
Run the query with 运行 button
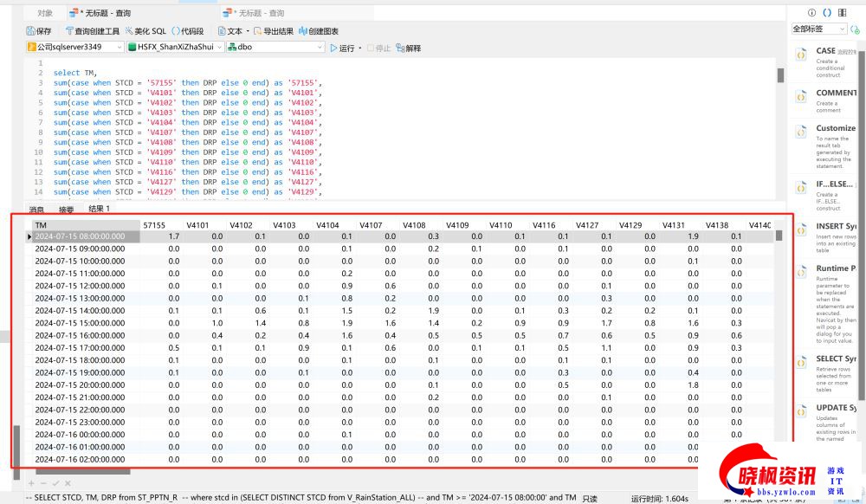(x=342, y=48)
